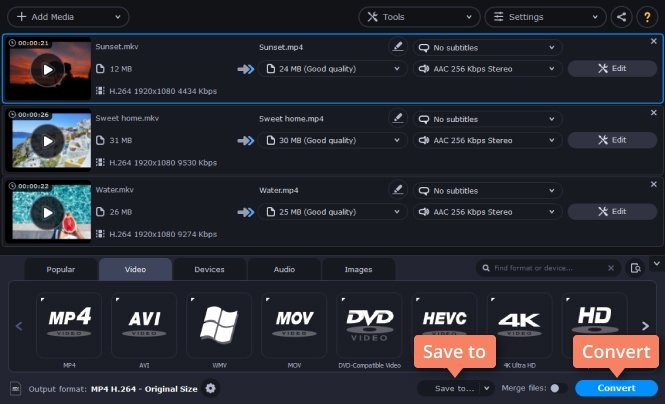Open the Tools menu
665x404 pixels.
click(x=419, y=17)
